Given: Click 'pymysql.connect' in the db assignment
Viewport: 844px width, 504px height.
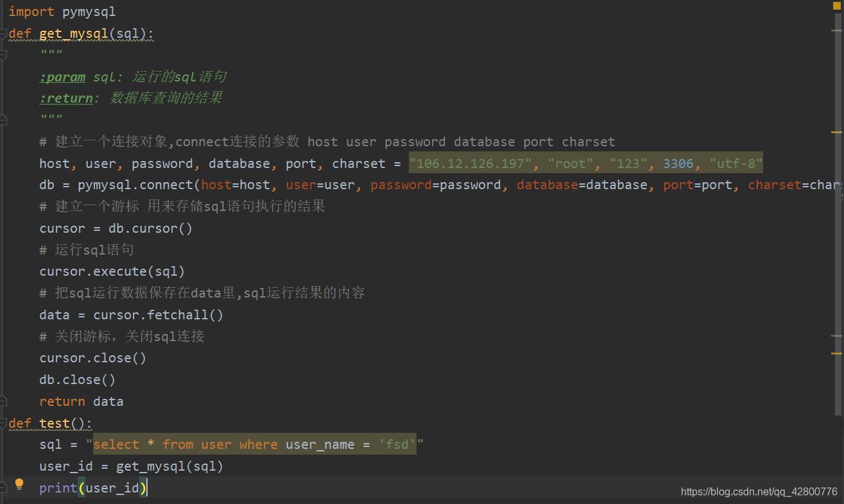Looking at the screenshot, I should 135,185.
